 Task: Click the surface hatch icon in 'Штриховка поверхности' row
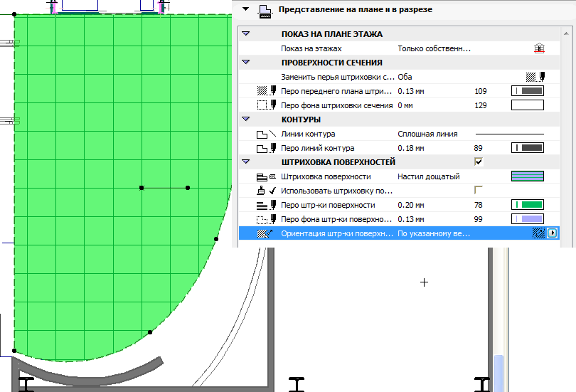pos(267,176)
